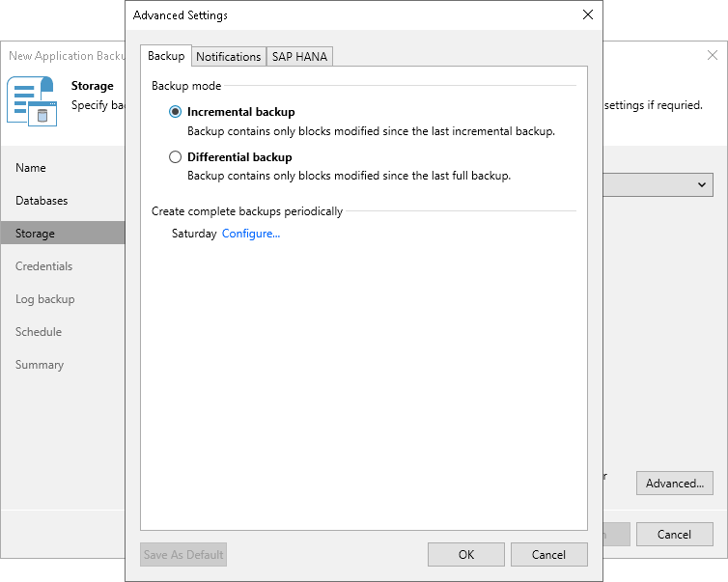
Task: Click the Storage wizard document icon
Action: [x=32, y=101]
